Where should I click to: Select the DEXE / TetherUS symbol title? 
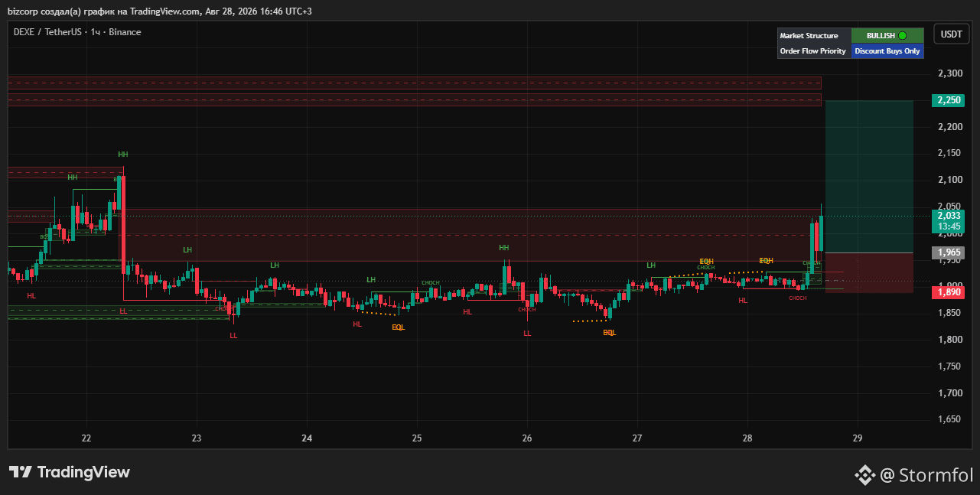point(77,32)
